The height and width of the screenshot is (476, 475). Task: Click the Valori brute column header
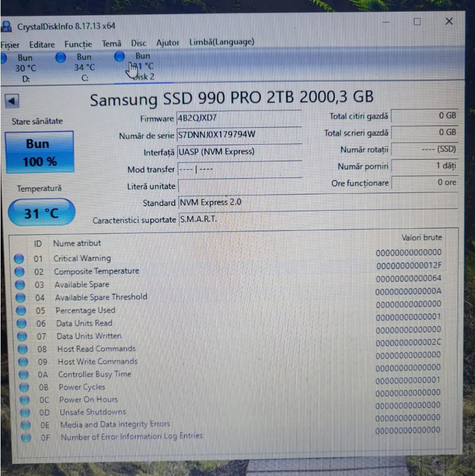421,237
